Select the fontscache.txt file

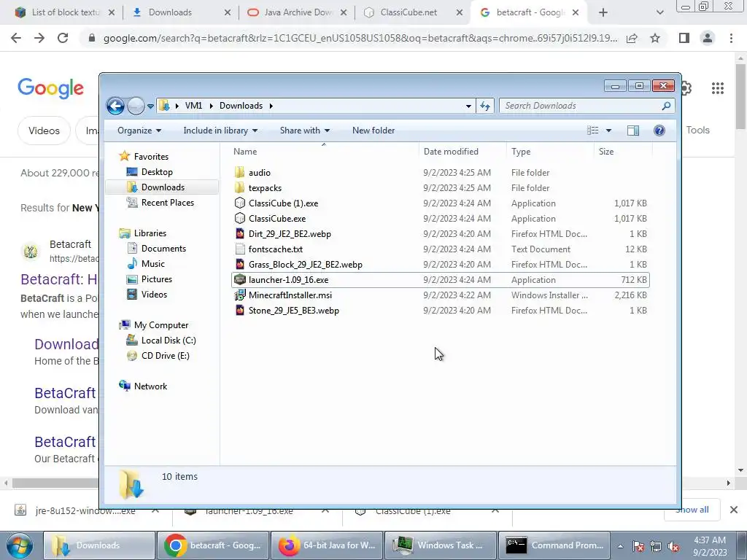coord(440,249)
